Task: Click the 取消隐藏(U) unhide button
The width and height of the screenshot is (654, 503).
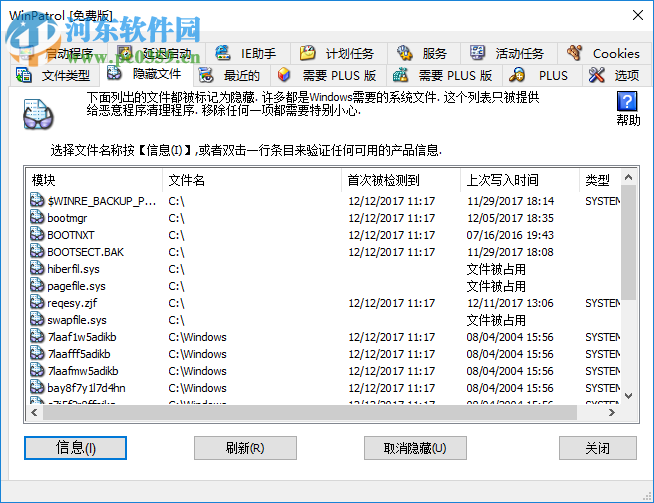Action: coord(415,448)
